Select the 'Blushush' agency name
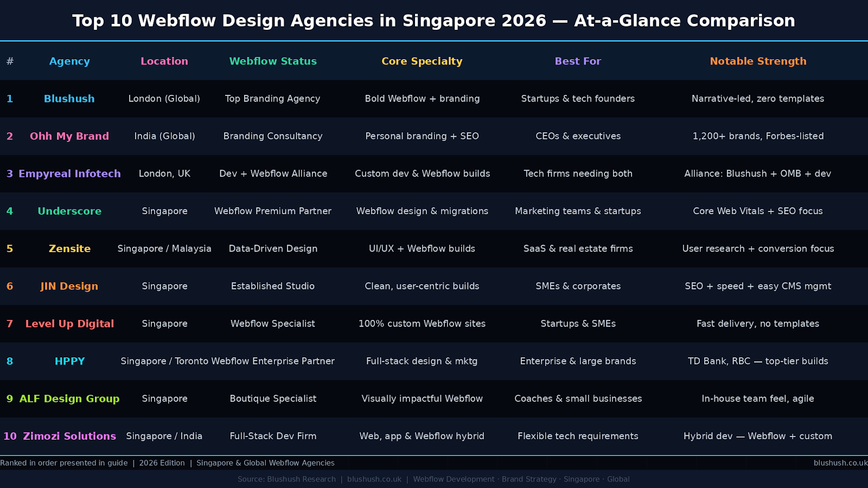Image resolution: width=868 pixels, height=488 pixels. point(69,99)
